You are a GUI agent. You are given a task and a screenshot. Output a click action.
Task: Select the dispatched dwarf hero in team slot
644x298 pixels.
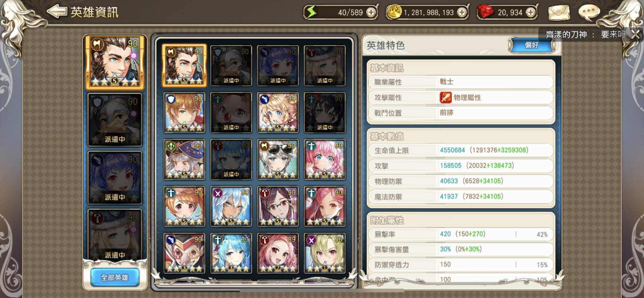tap(115, 120)
